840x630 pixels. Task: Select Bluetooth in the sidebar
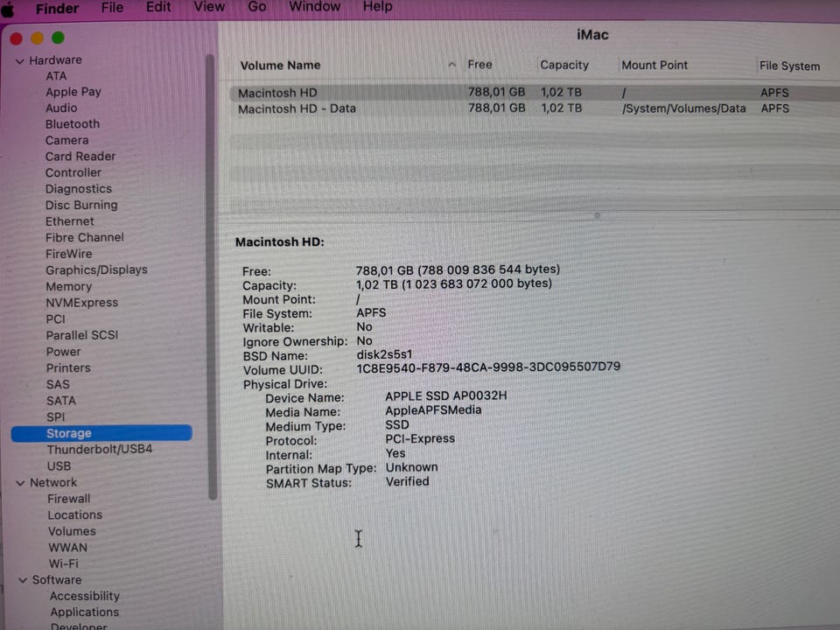(x=73, y=124)
